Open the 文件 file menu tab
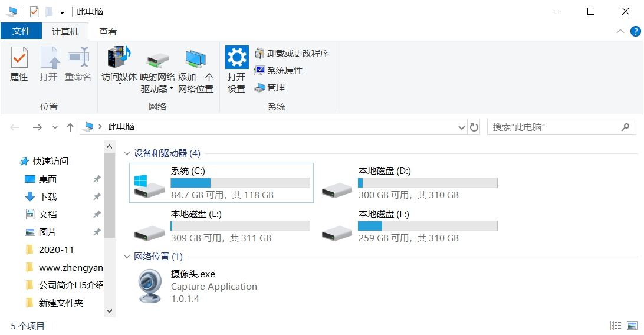This screenshot has width=644, height=335. click(x=21, y=31)
